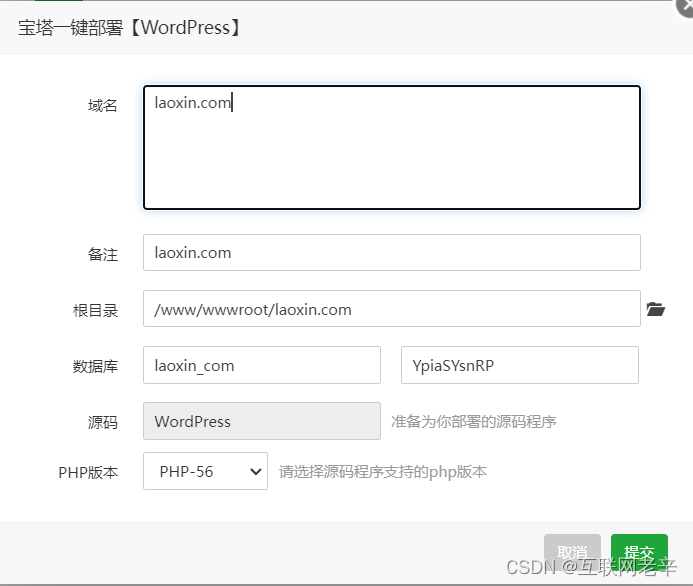Viewport: 693px width, 586px height.
Task: Select the 域名 label
Action: 103,106
